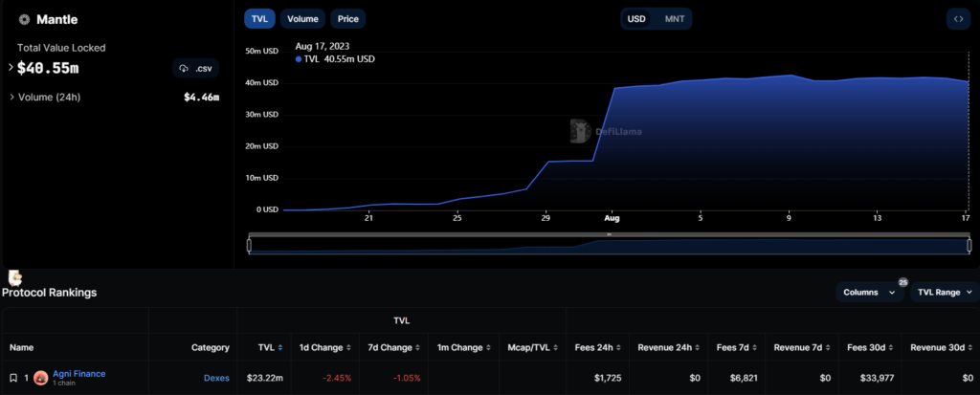Open the Agni Finance protocol link

pos(80,373)
